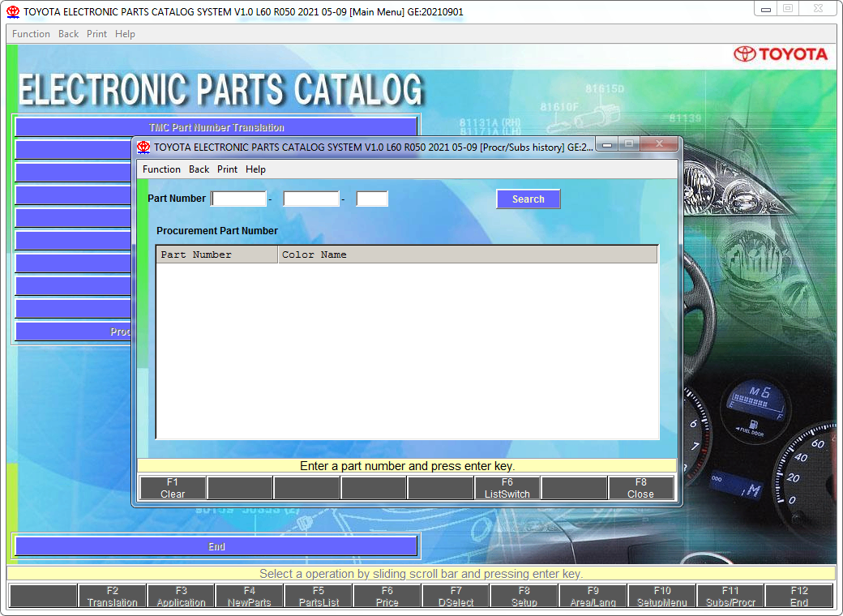Open Print menu in Procr/Subs history dialog
843x616 pixels.
coord(227,169)
